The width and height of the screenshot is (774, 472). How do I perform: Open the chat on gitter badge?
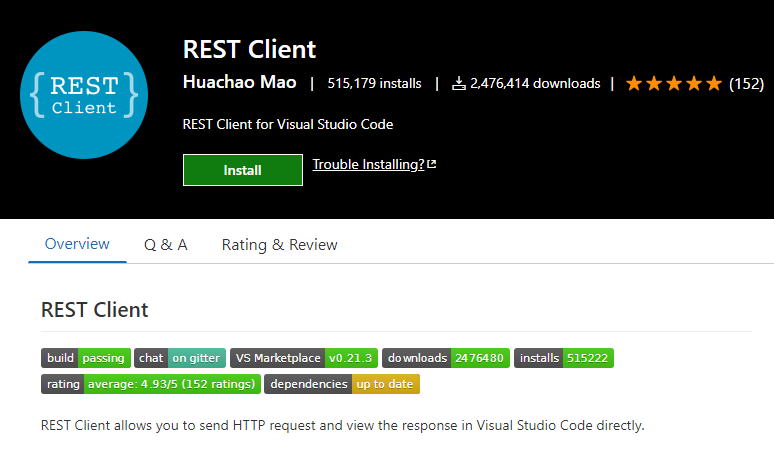(180, 358)
